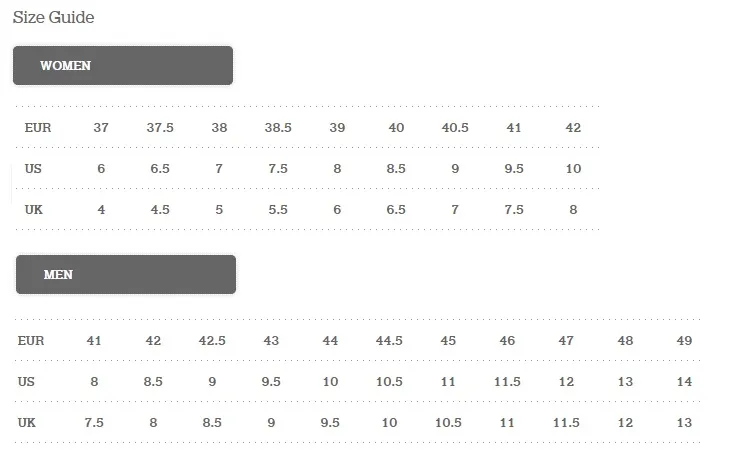Select men's US size 12

pos(566,381)
